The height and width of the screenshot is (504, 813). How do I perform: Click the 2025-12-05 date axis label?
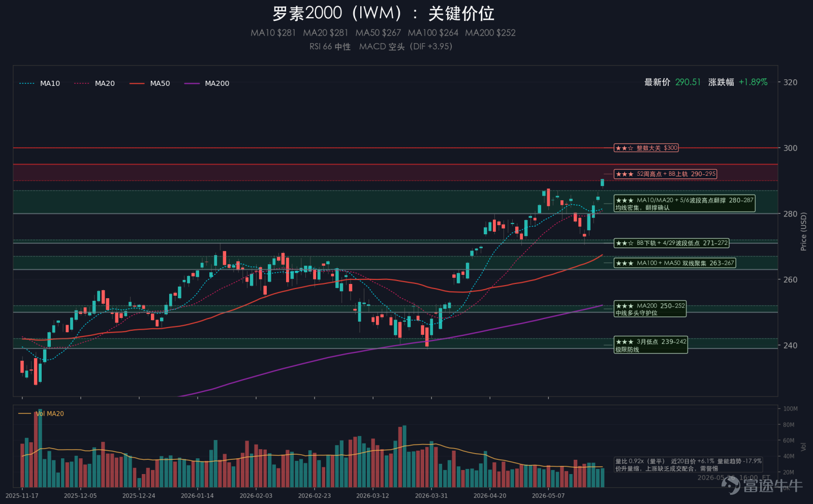coord(80,495)
